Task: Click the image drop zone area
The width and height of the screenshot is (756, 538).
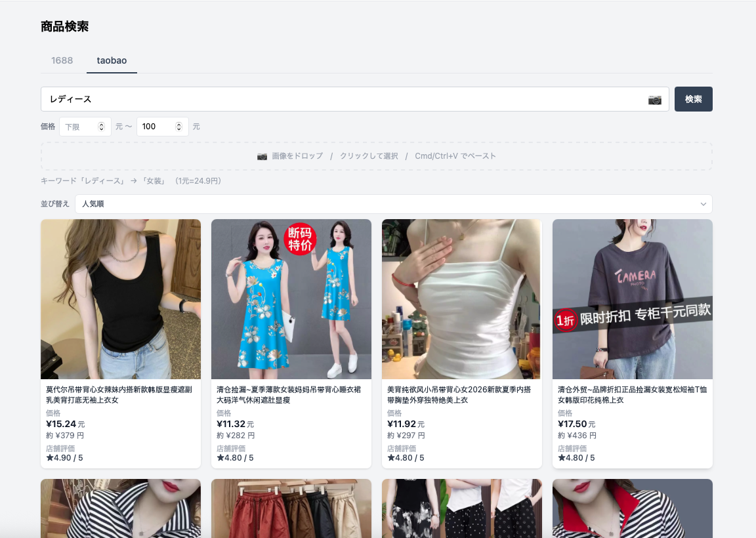Action: point(377,156)
